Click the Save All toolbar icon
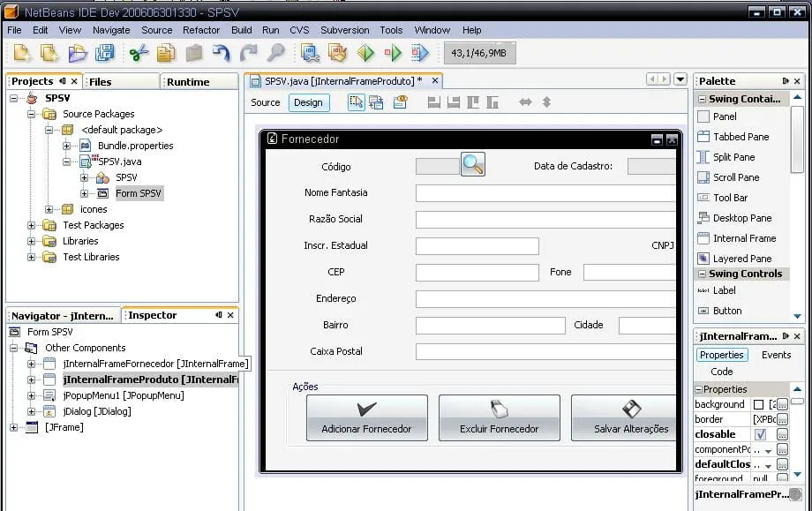This screenshot has height=511, width=812. [x=105, y=53]
